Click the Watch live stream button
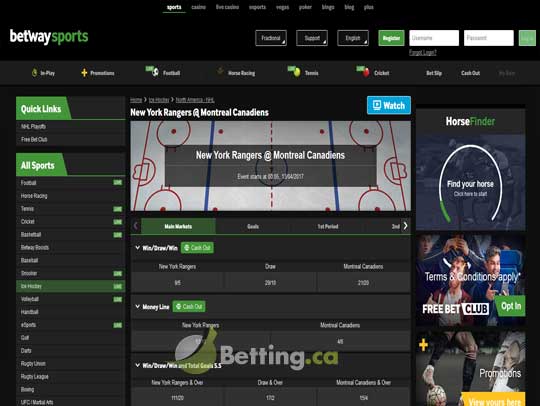Image resolution: width=540 pixels, height=406 pixels. point(389,105)
